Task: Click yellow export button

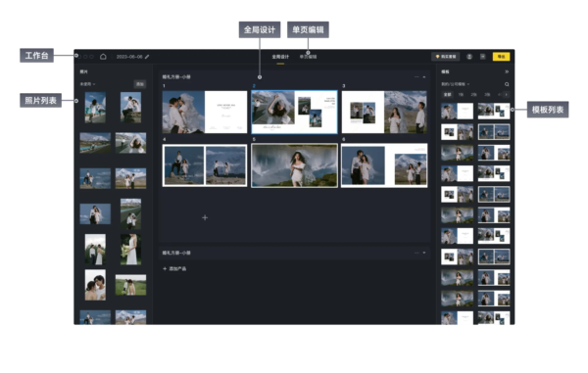Action: [x=501, y=57]
